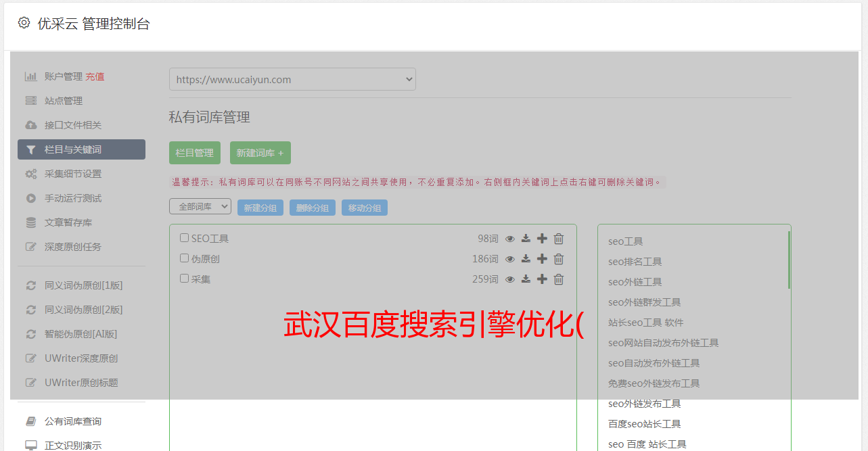Open 手动运行测试 in the sidebar

73,198
